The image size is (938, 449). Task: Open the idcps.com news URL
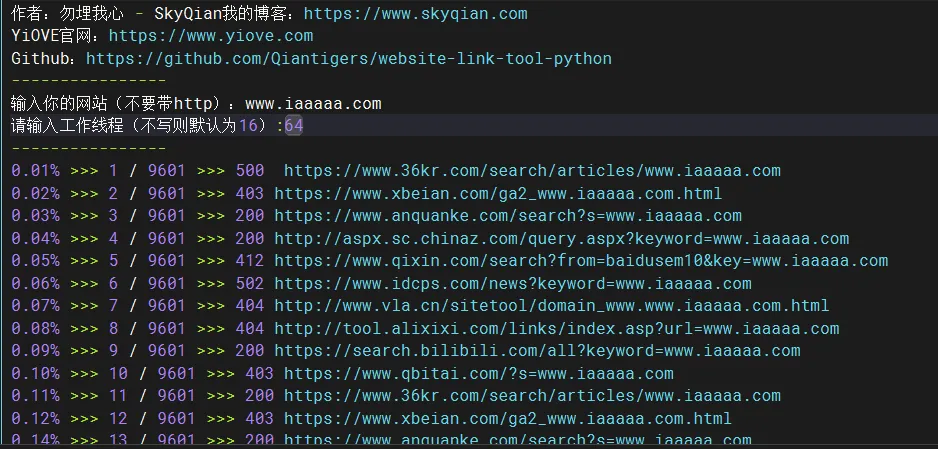point(513,283)
